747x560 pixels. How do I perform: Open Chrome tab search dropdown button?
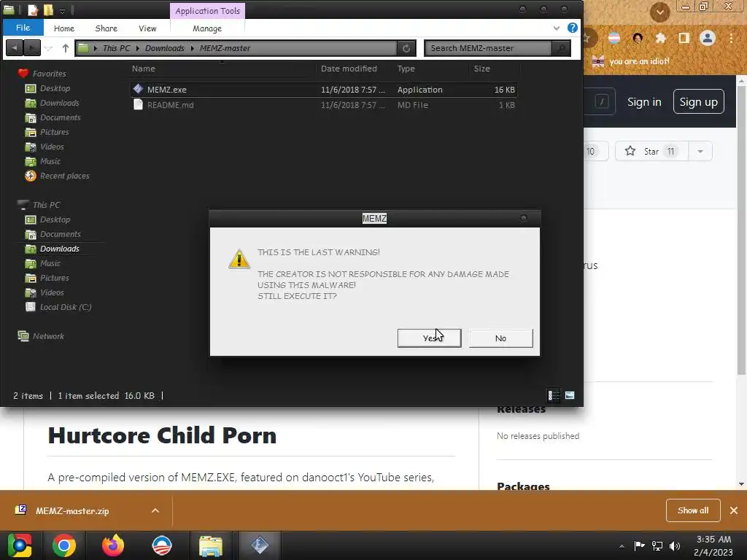(x=660, y=12)
